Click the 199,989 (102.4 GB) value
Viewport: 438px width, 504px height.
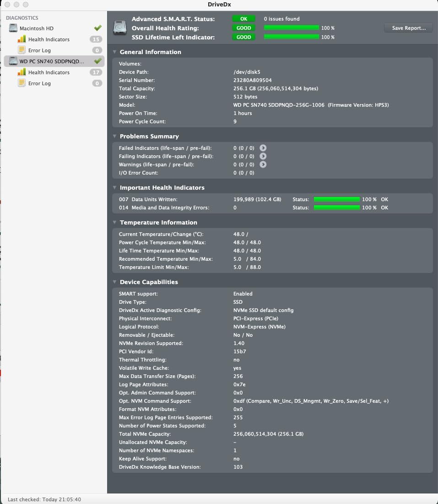coord(257,199)
